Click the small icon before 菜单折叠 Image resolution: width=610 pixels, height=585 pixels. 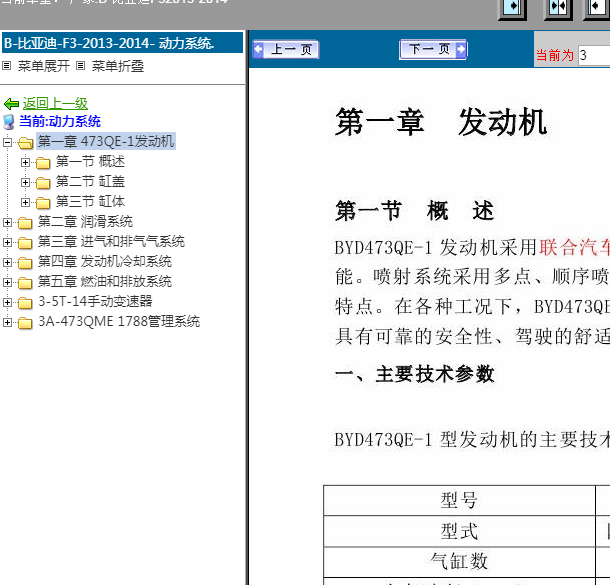click(80, 66)
